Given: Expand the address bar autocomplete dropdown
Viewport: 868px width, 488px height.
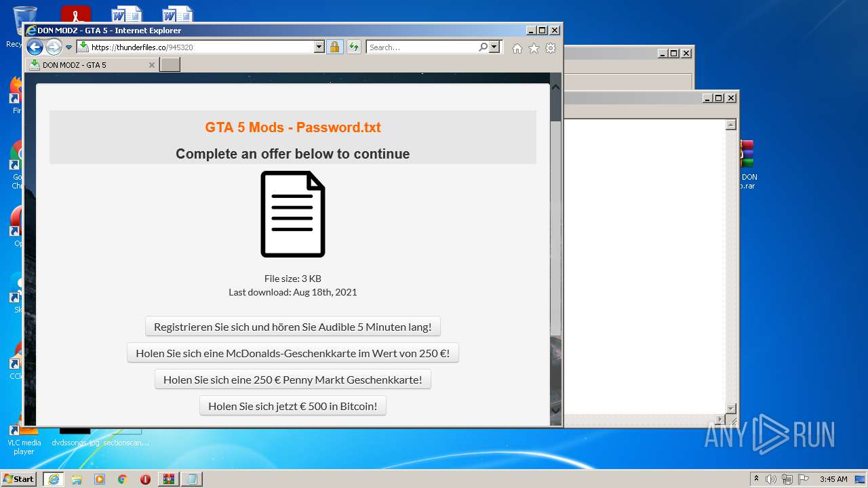Looking at the screenshot, I should click(x=319, y=47).
